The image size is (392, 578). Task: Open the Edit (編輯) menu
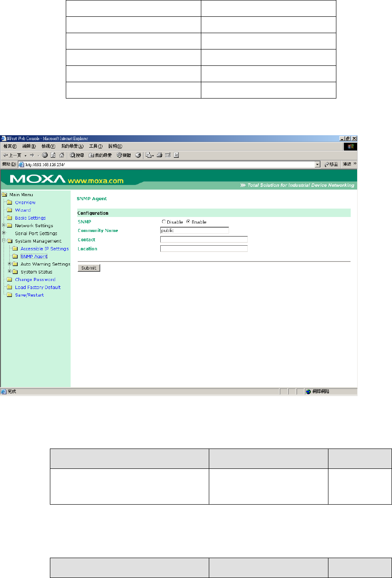pyautogui.click(x=29, y=146)
